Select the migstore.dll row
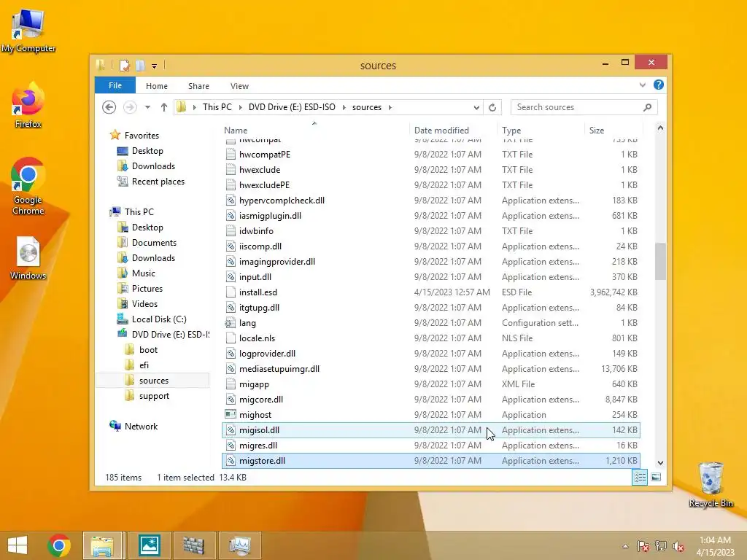The width and height of the screenshot is (747, 560). (x=431, y=461)
